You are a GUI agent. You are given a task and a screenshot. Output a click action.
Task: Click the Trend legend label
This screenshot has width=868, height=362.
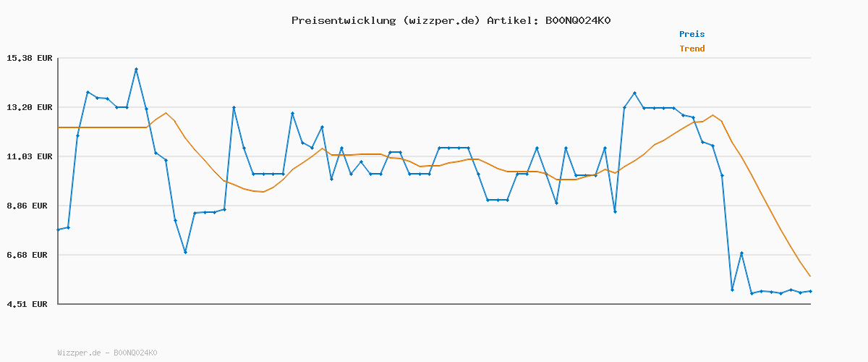(x=692, y=49)
